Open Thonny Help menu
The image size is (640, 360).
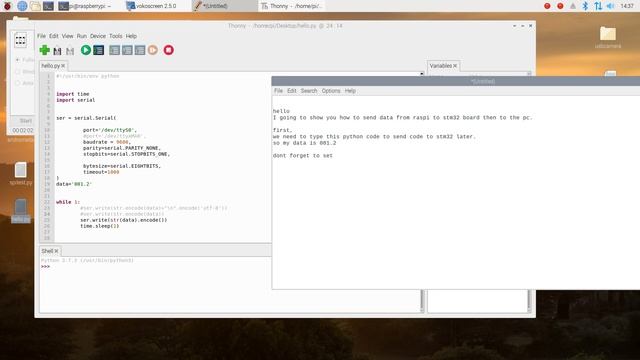point(131,36)
